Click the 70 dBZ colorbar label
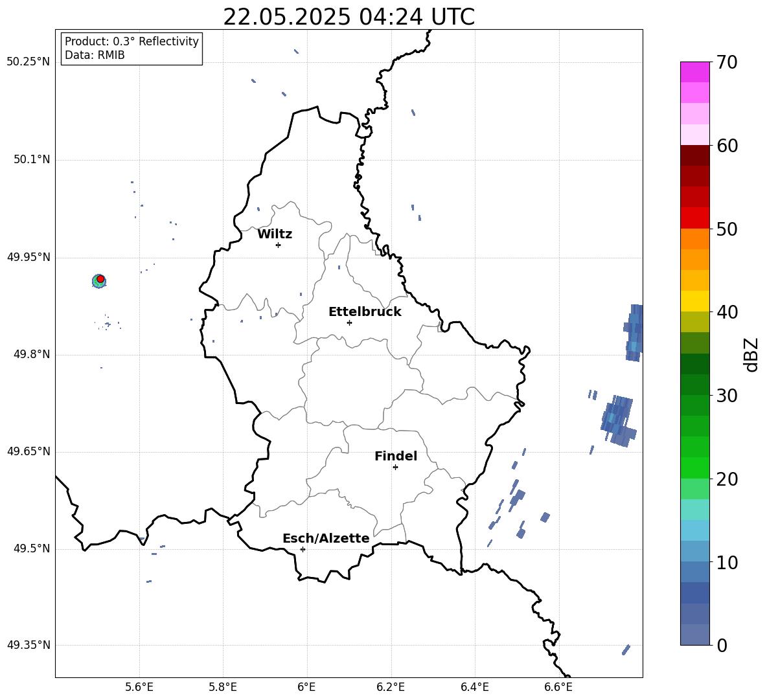The height and width of the screenshot is (700, 767). point(727,62)
